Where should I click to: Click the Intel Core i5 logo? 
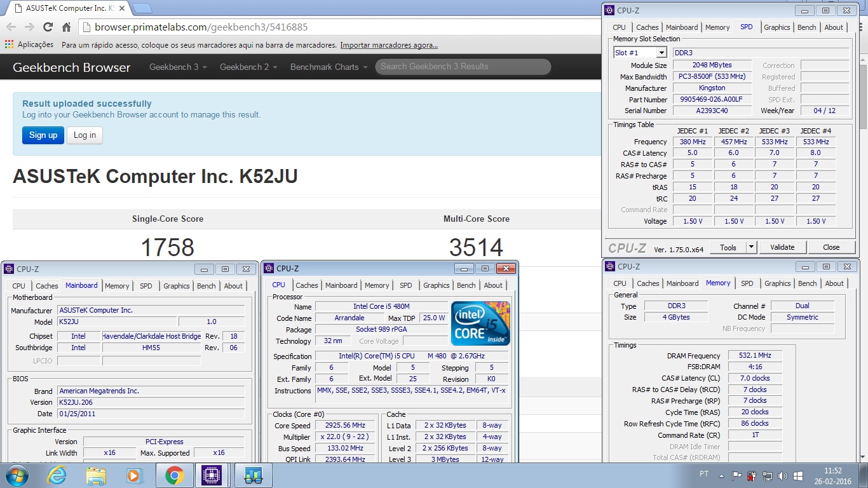480,323
